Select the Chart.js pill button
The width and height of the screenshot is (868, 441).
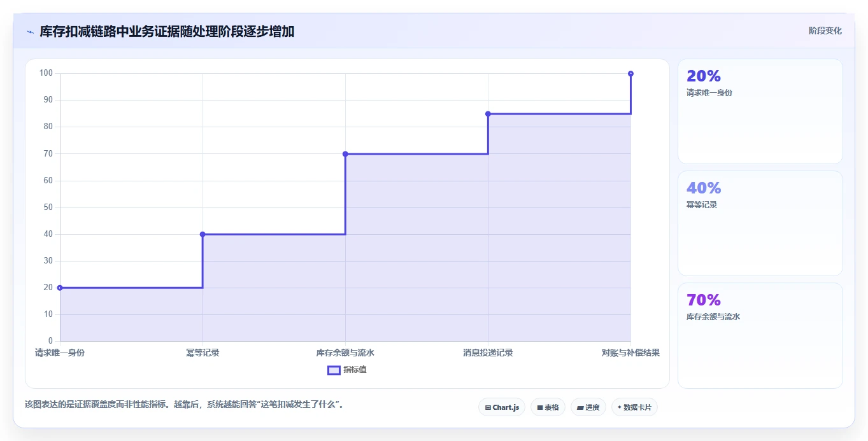501,407
